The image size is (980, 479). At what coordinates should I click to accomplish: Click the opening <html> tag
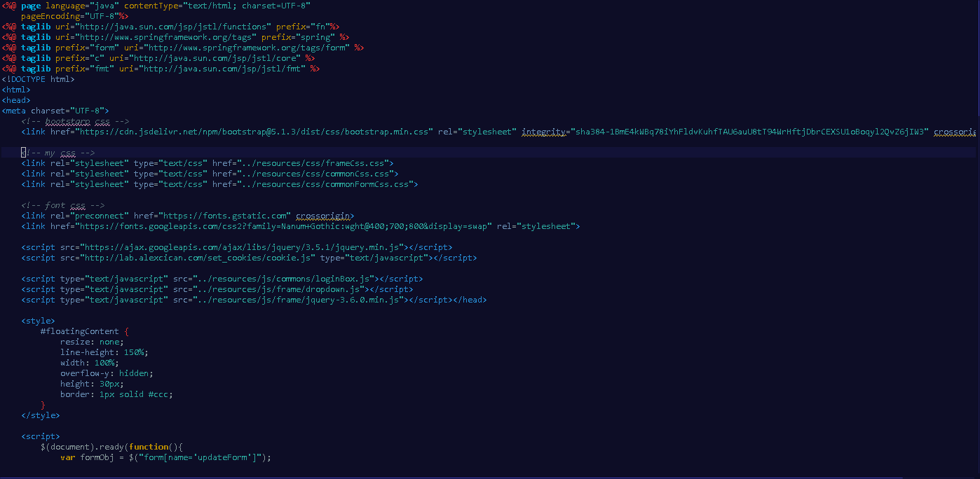(16, 90)
